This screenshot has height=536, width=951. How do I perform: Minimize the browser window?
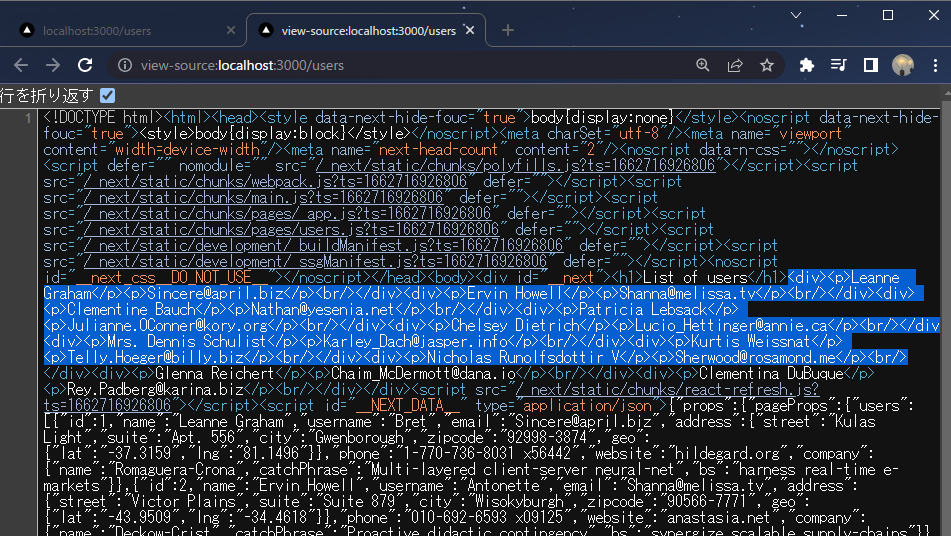pyautogui.click(x=842, y=15)
